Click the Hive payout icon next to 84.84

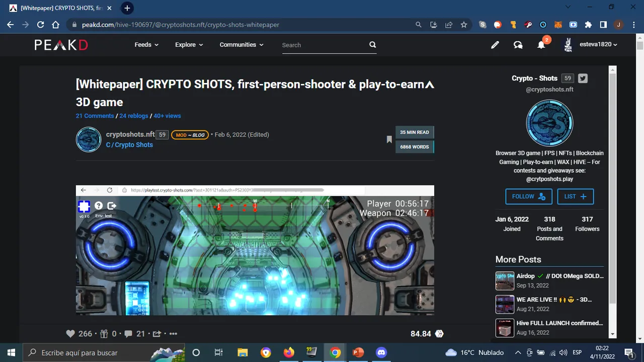click(x=439, y=333)
